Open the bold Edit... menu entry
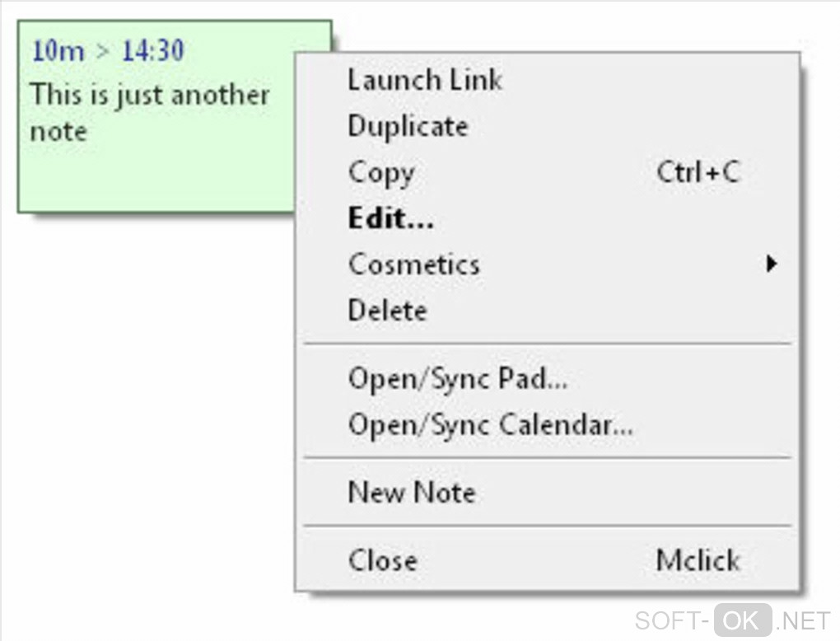 pyautogui.click(x=390, y=219)
